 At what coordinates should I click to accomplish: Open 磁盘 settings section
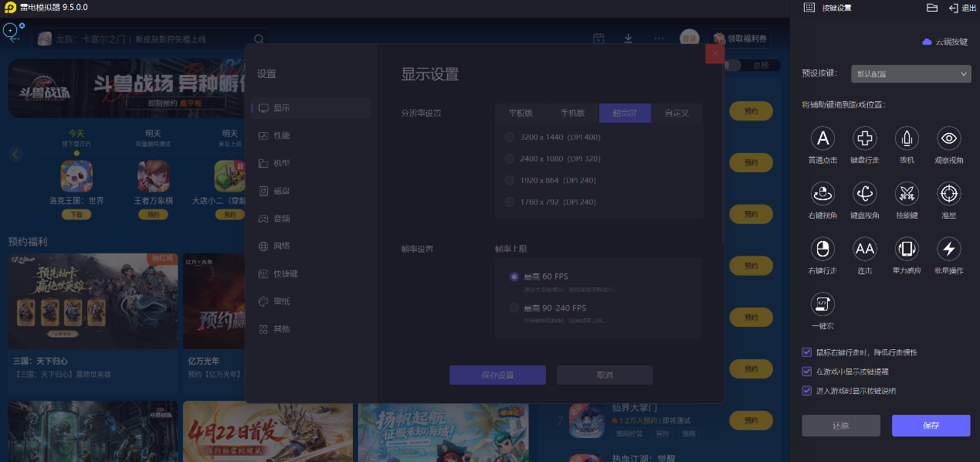311,191
